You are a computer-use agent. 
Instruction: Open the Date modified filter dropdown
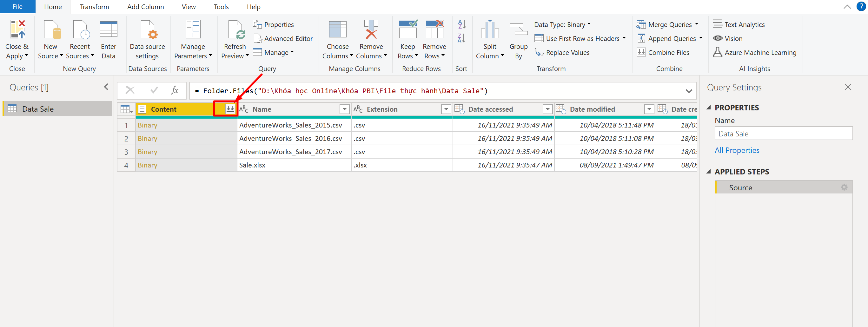pyautogui.click(x=649, y=109)
